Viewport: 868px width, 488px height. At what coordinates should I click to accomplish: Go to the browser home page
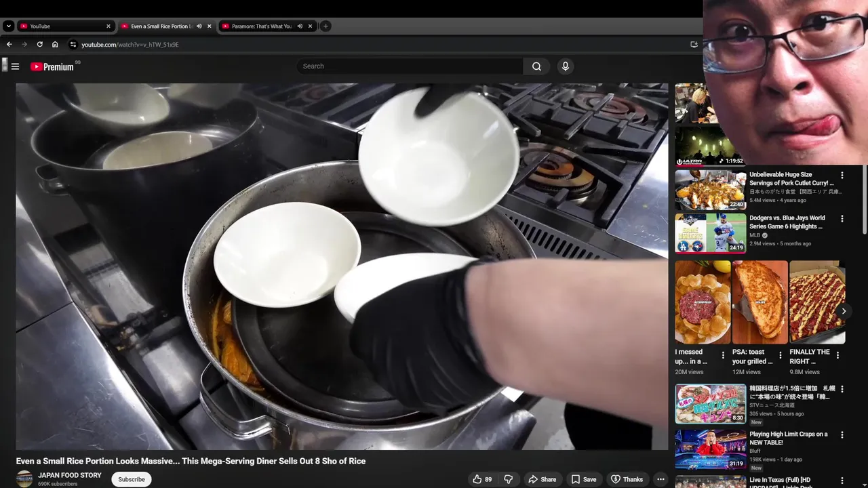coord(55,45)
